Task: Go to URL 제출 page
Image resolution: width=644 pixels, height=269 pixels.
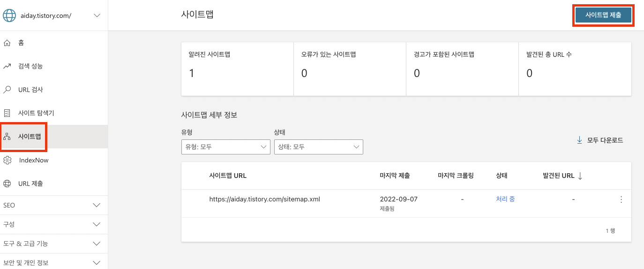Action: click(x=54, y=184)
